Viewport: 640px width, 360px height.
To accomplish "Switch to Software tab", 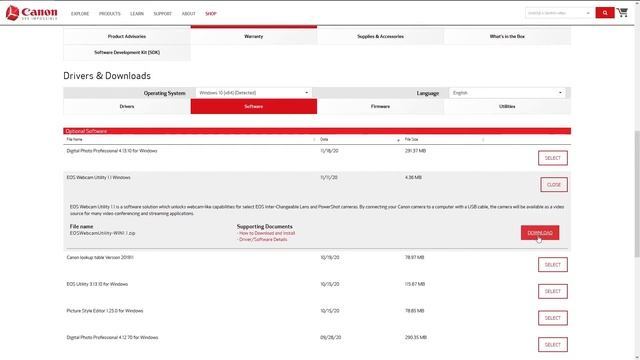I will (x=253, y=107).
